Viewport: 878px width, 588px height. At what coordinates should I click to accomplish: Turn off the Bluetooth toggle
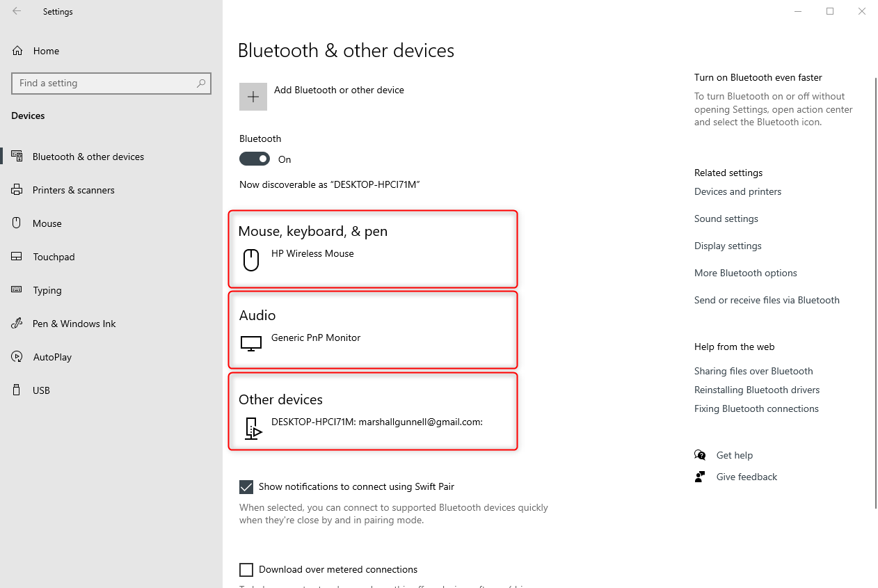click(x=254, y=159)
